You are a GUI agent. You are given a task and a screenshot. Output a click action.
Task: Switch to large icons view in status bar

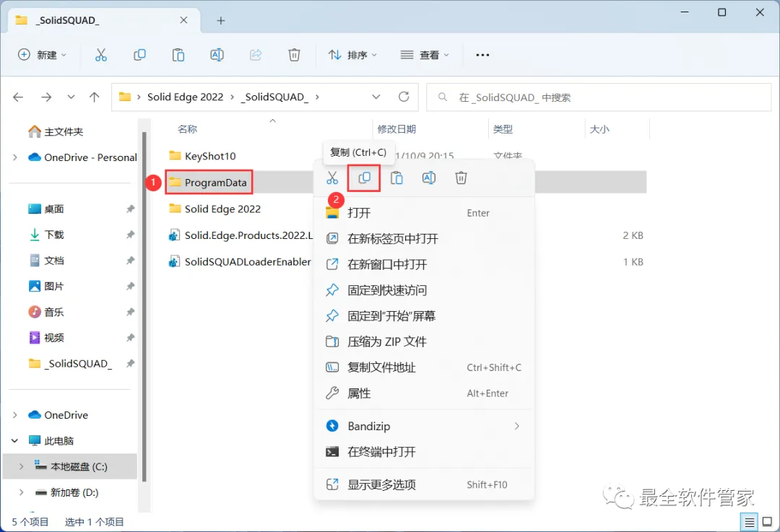768,522
